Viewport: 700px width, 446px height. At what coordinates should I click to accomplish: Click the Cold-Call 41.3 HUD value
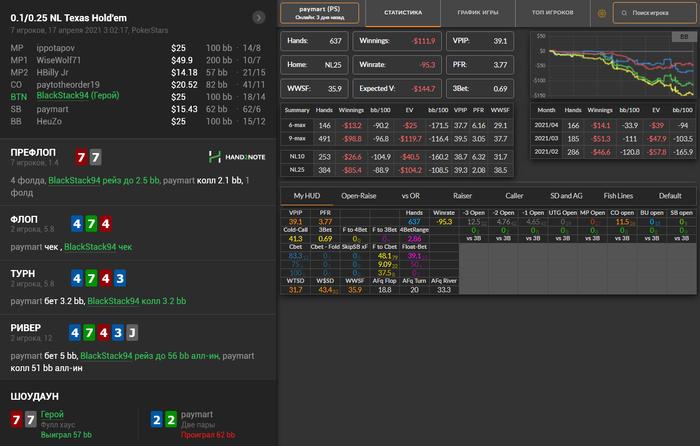click(296, 239)
